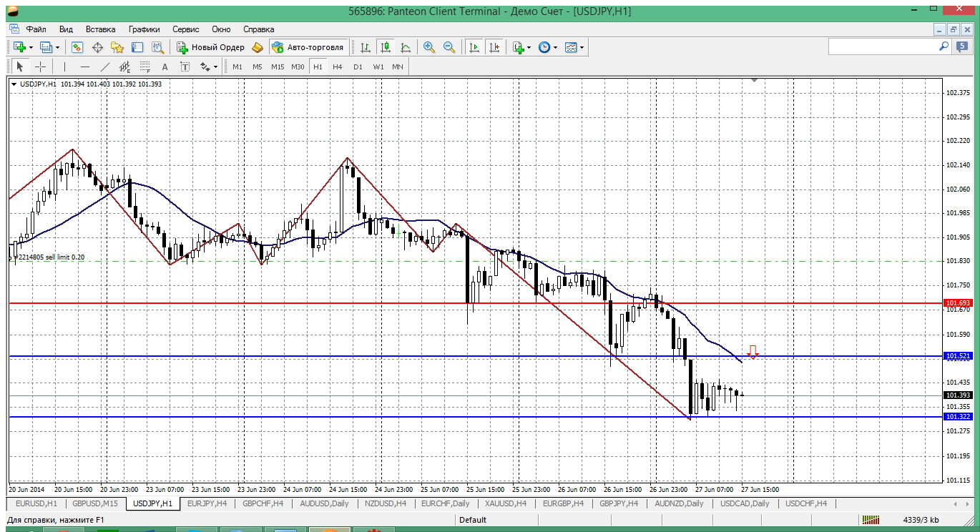Select the Fibonacci retracement drawing tool
Viewport: 980px width, 532px height.
147,66
